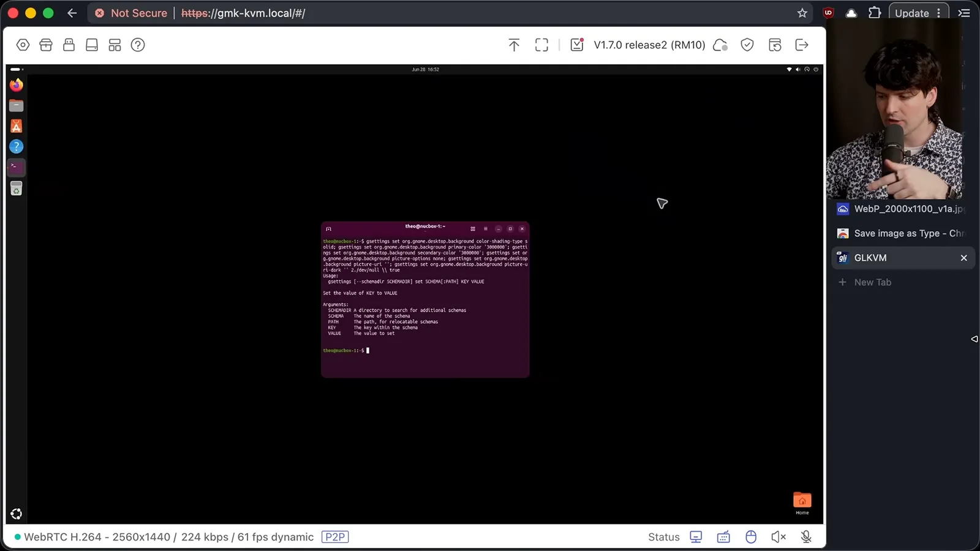Image resolution: width=980 pixels, height=551 pixels.
Task: Open the clipboard history icon in GLKVM toolbar
Action: [x=775, y=45]
